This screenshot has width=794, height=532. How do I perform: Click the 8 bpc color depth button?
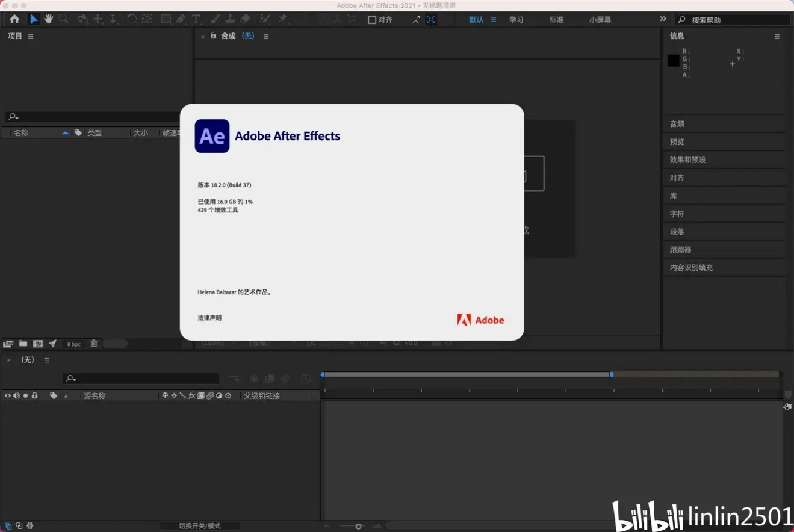pyautogui.click(x=74, y=344)
